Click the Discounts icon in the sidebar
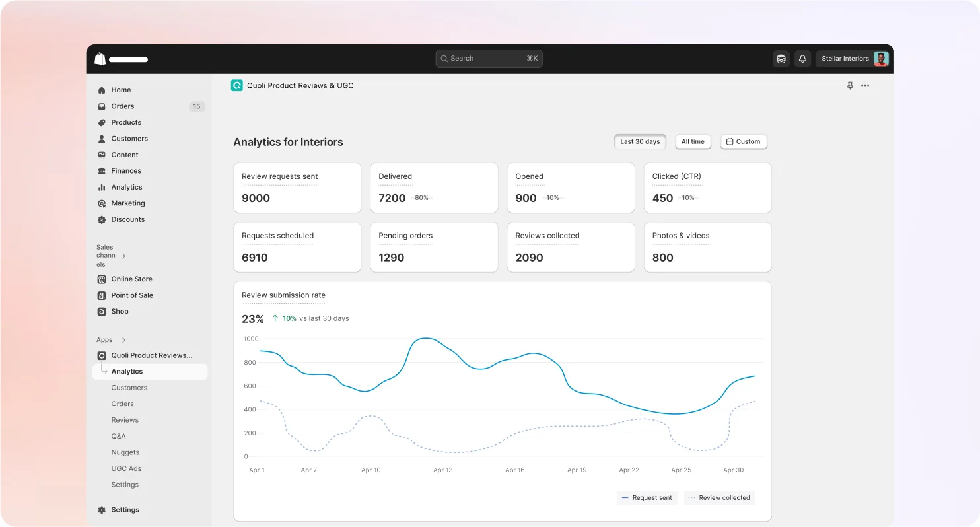This screenshot has width=980, height=527. [x=102, y=220]
